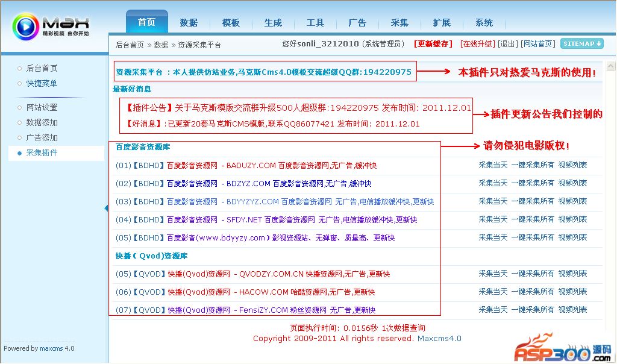This screenshot has width=617, height=364.
Task: Open 网站设置 in the sidebar
Action: [x=42, y=107]
